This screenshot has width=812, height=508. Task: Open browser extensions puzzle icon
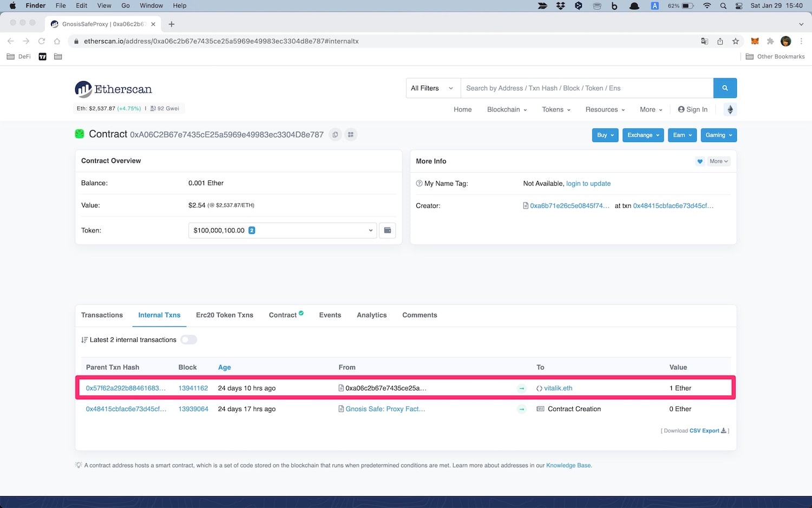770,41
